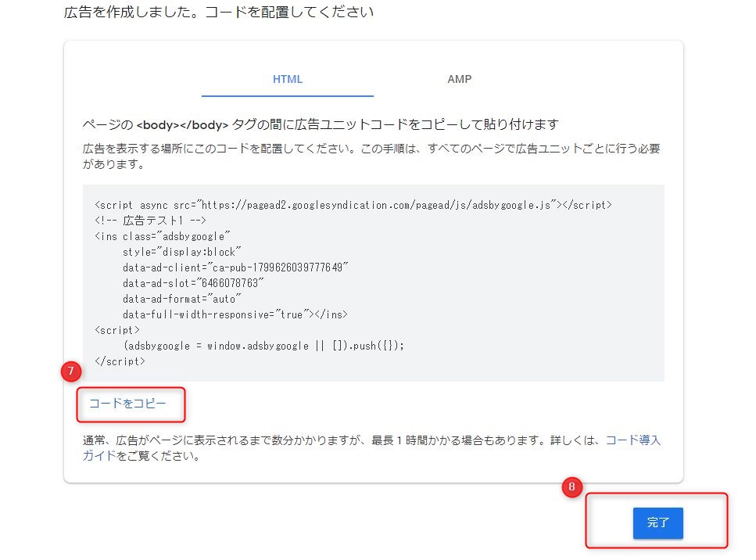The width and height of the screenshot is (756, 560).
Task: Click the data-ad-format="auto" line
Action: click(x=181, y=299)
